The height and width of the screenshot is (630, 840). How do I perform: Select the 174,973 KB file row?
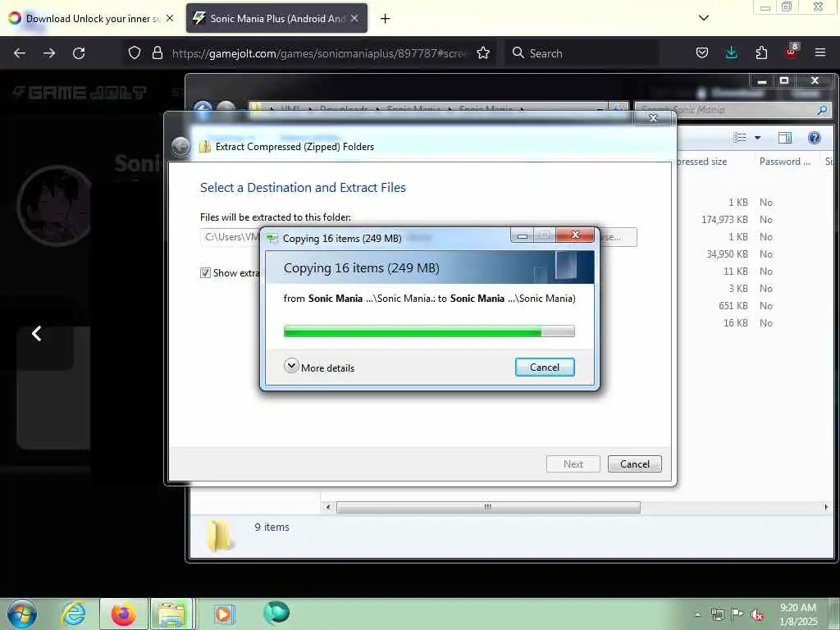point(755,220)
